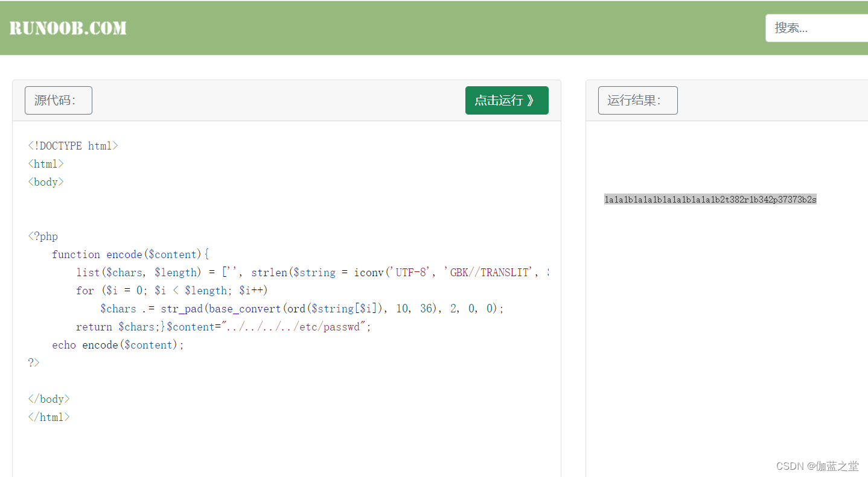Click the echo encode($content) line
The width and height of the screenshot is (868, 477).
(x=118, y=344)
